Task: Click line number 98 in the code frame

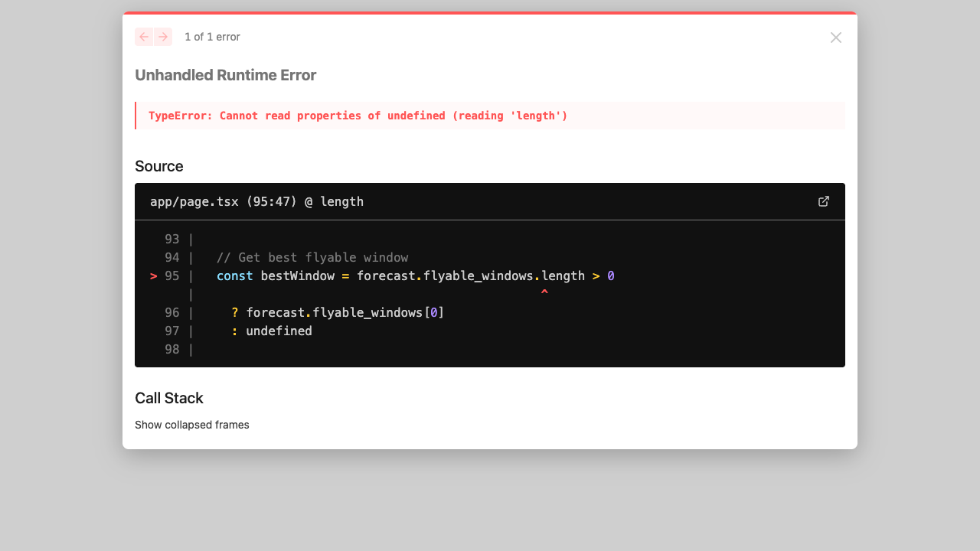Action: click(x=171, y=350)
